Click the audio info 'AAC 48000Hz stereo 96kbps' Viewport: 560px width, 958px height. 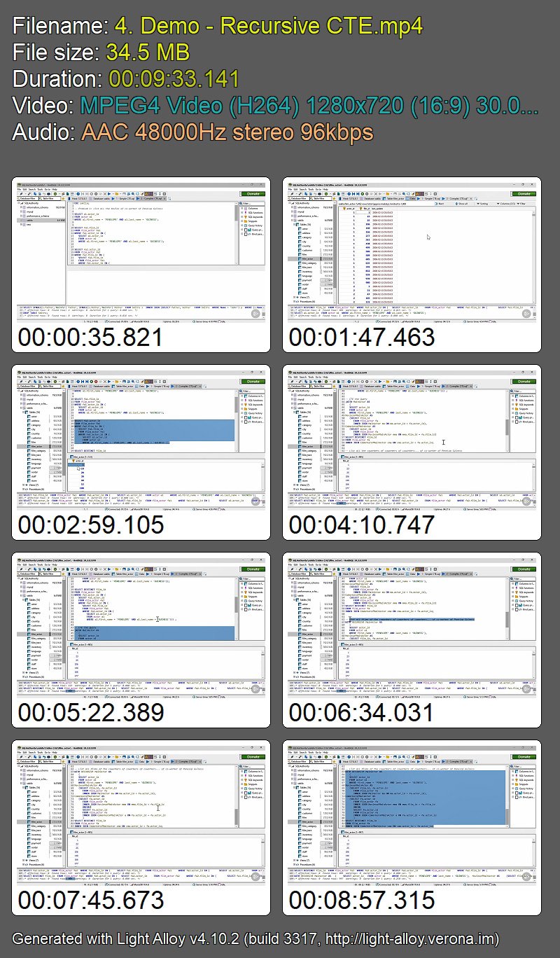point(227,131)
